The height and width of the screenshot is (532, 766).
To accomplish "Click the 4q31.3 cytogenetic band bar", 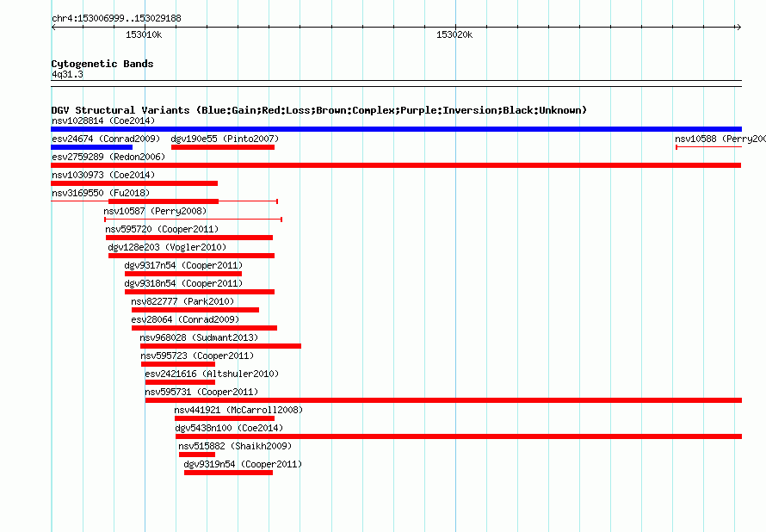I will pyautogui.click(x=396, y=84).
